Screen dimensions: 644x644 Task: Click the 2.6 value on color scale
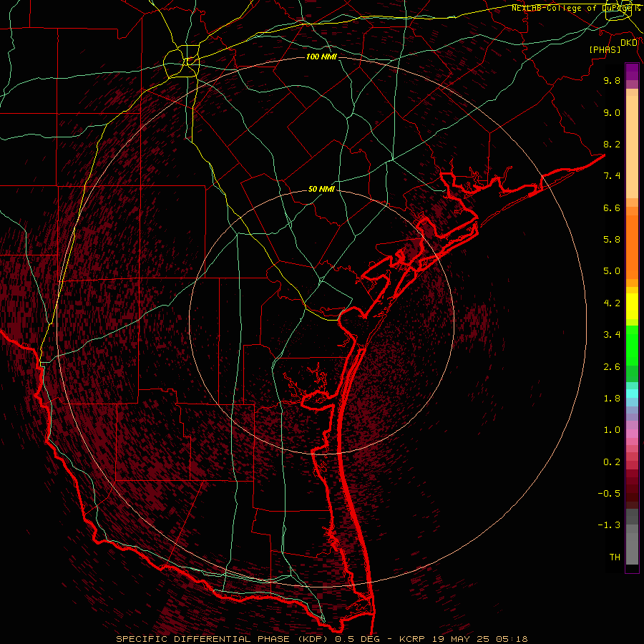click(x=612, y=367)
